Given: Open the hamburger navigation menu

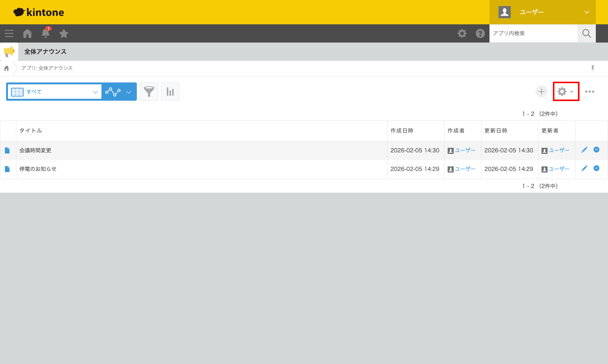Looking at the screenshot, I should (9, 33).
